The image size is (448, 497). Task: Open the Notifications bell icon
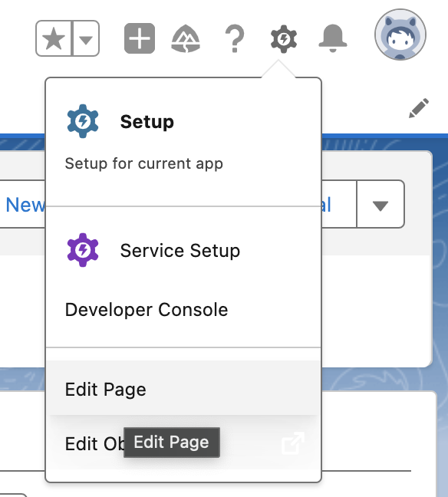tap(333, 38)
